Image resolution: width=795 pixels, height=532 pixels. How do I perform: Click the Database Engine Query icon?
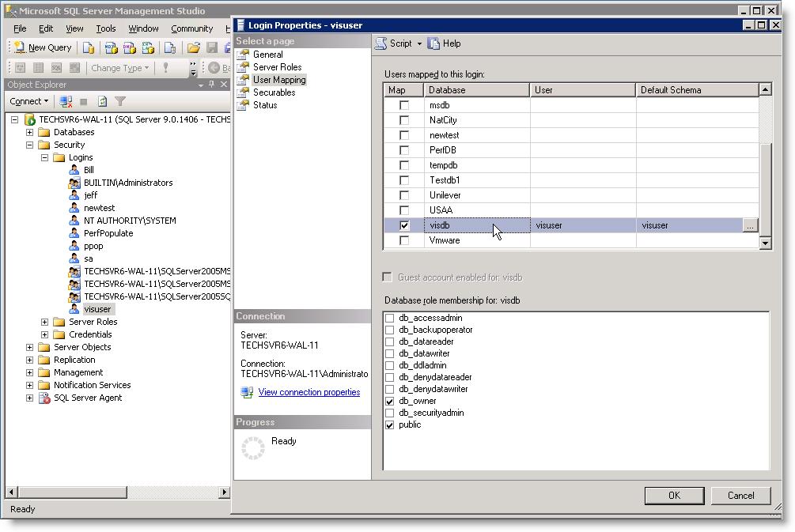[x=89, y=47]
